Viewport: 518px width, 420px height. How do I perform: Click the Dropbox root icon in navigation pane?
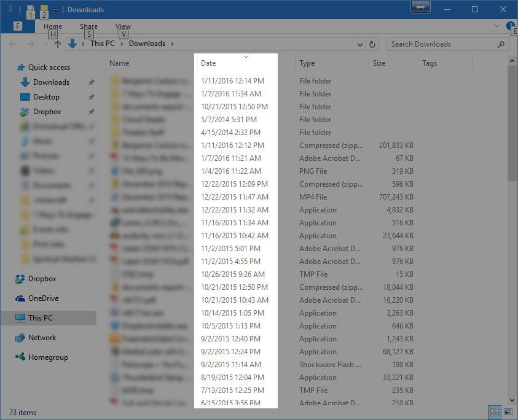click(20, 279)
